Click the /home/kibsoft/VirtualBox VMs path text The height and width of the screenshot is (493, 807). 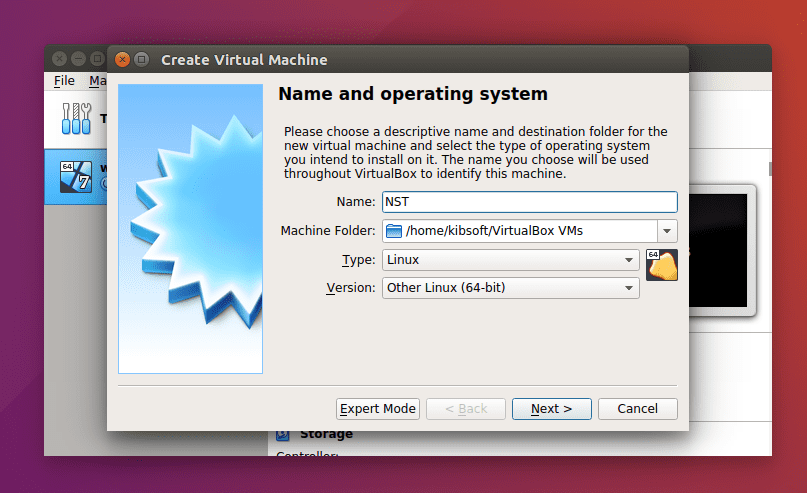coord(494,231)
